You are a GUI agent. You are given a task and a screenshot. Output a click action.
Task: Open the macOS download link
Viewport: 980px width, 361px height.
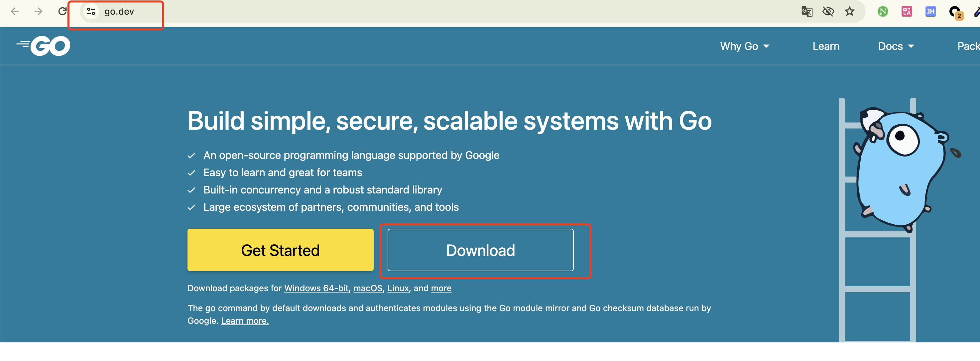coord(368,288)
